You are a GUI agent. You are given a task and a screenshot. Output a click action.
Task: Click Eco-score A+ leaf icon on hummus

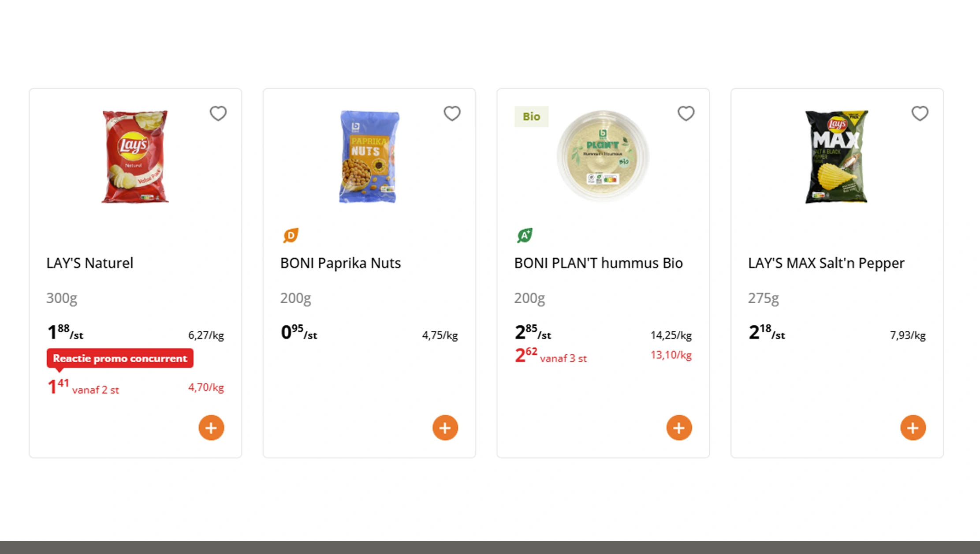(x=525, y=235)
